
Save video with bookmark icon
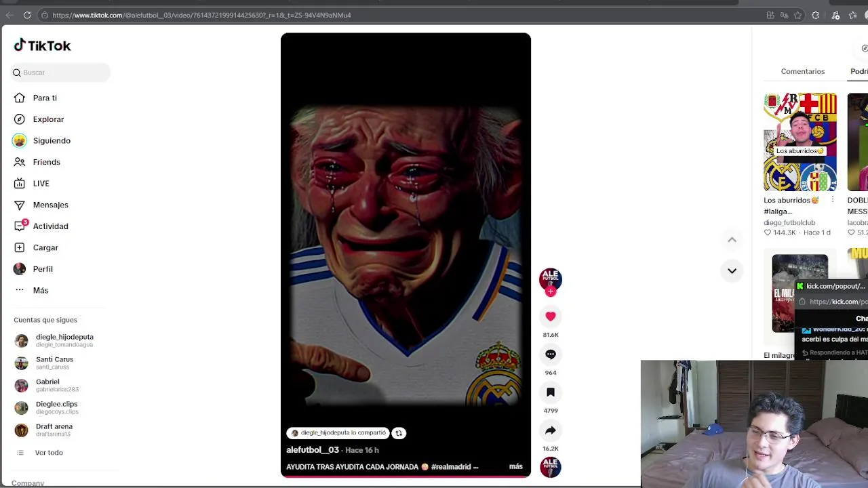tap(551, 392)
